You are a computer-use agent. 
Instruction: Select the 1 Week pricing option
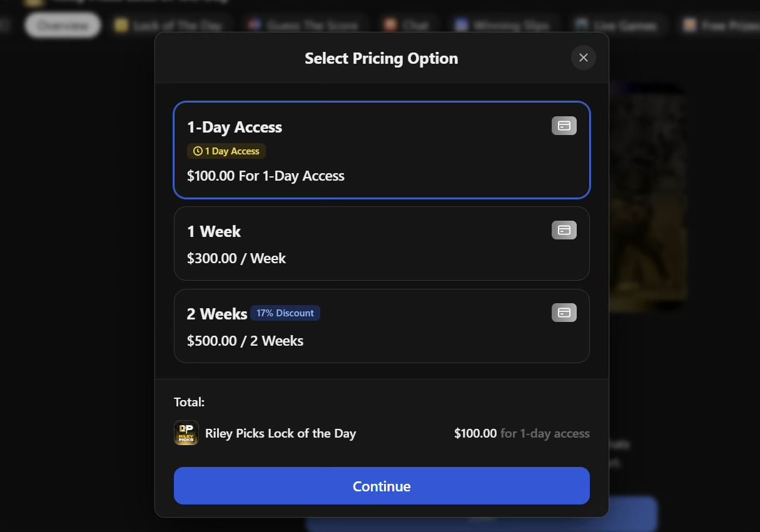[382, 243]
